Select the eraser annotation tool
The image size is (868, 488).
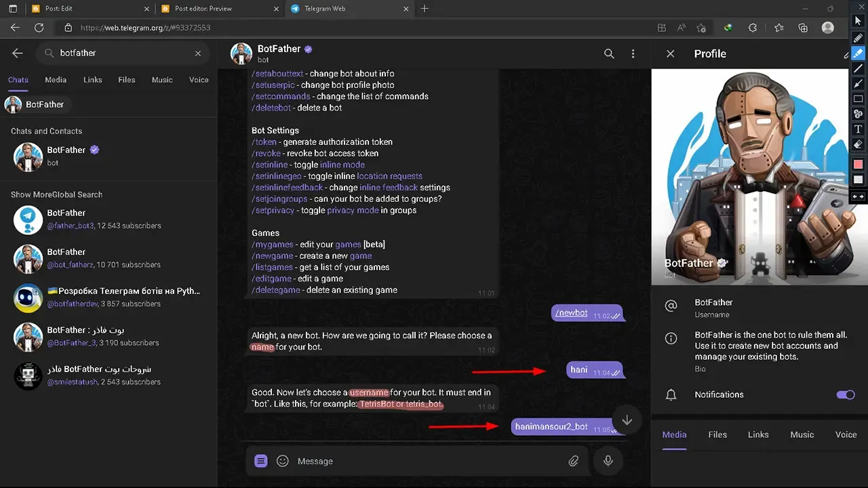pyautogui.click(x=858, y=144)
